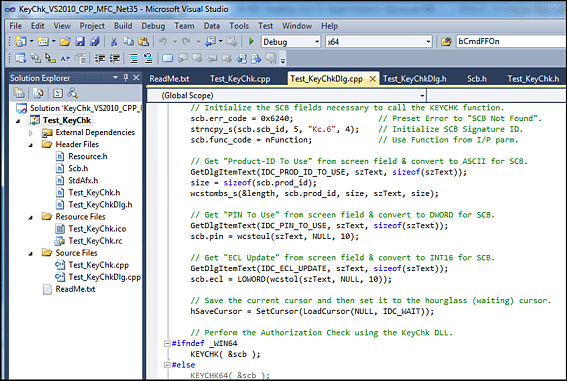This screenshot has width=567, height=381.
Task: Click the Add New Item toolbar icon
Action: 43,42
